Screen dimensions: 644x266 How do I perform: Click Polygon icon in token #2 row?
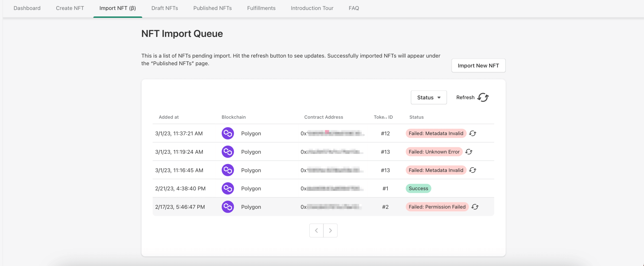point(227,207)
